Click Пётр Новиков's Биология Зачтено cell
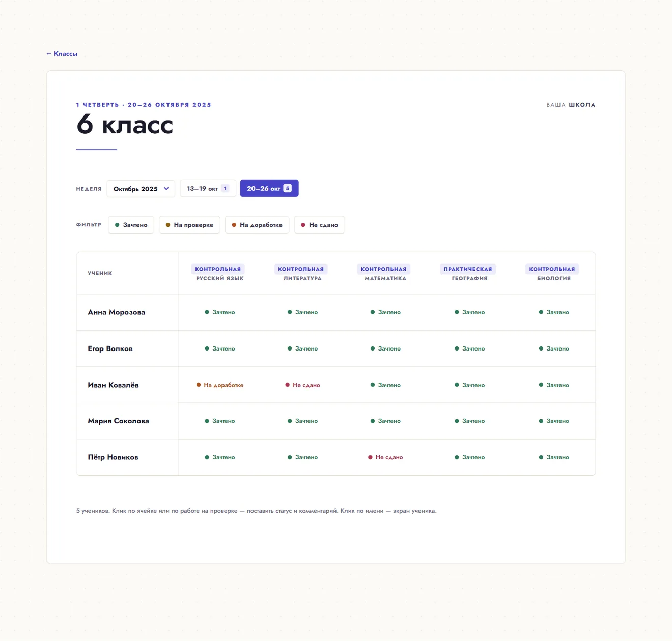The image size is (672, 641). (554, 457)
